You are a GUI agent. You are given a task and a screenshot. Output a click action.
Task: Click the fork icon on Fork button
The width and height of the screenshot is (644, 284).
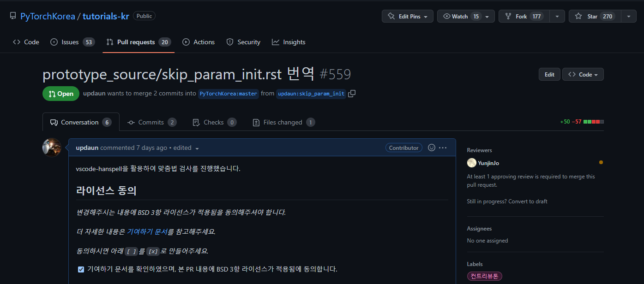508,16
